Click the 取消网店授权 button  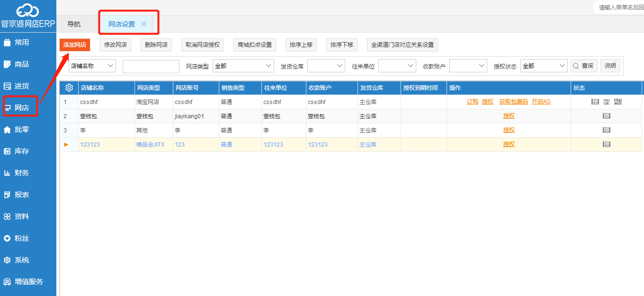pyautogui.click(x=203, y=45)
